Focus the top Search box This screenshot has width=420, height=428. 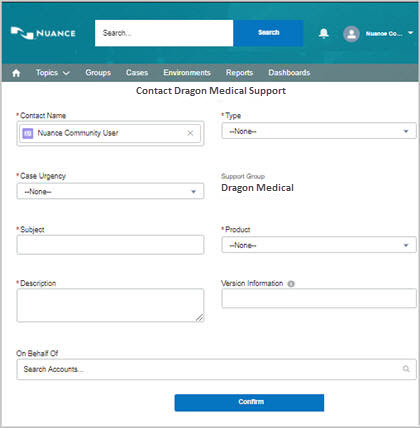tap(164, 33)
